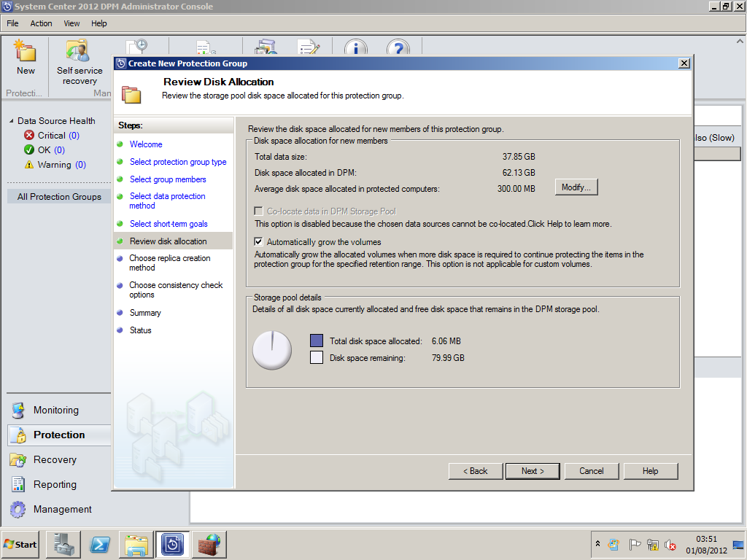Click the Show desktop button

pos(739,544)
